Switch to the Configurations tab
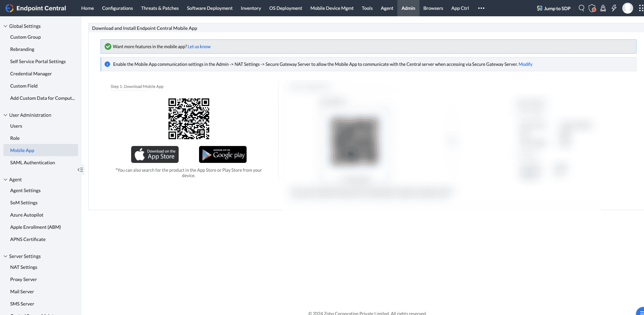 pyautogui.click(x=118, y=8)
